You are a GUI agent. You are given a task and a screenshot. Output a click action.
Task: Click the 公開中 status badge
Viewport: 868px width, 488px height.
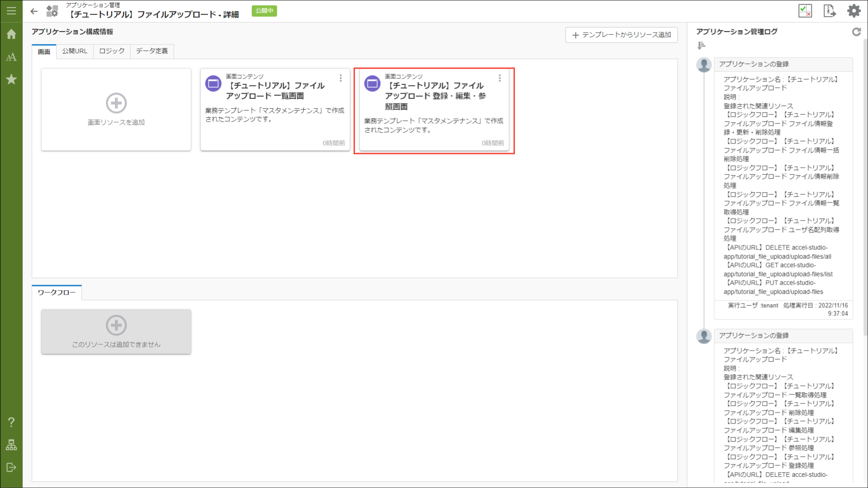(264, 11)
